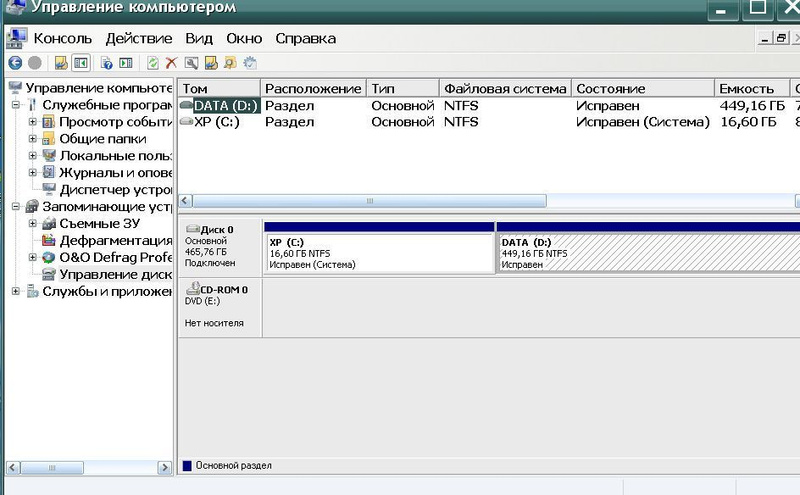This screenshot has width=800, height=495.
Task: Sort by Файловая система column header
Action: point(505,88)
